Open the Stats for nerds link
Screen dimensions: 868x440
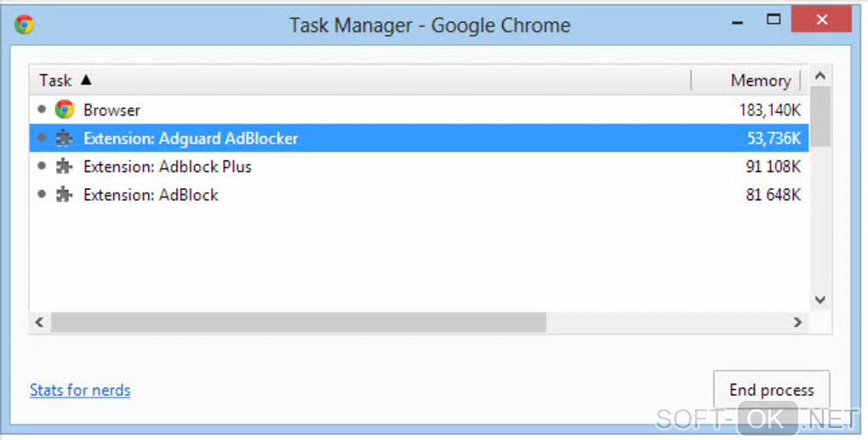80,390
